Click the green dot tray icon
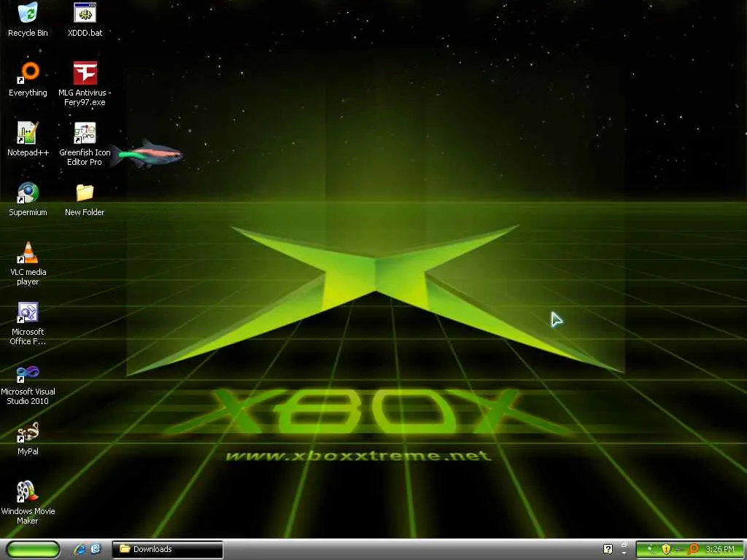This screenshot has height=560, width=747. click(x=650, y=550)
